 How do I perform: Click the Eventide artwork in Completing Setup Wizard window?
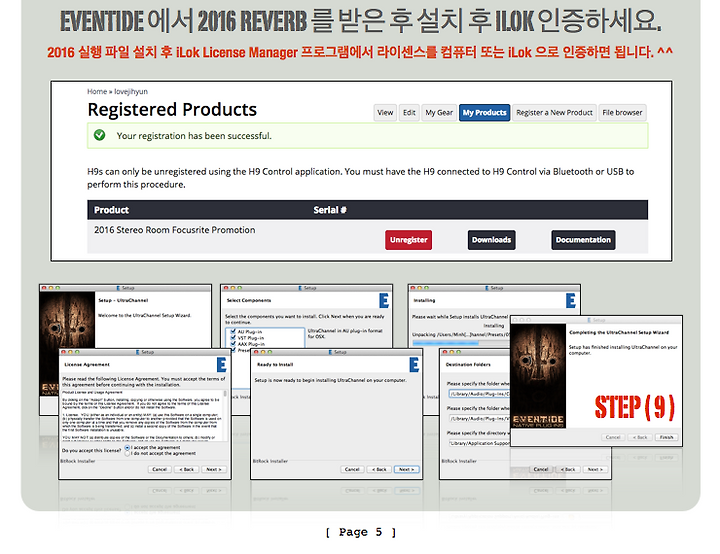[x=538, y=376]
